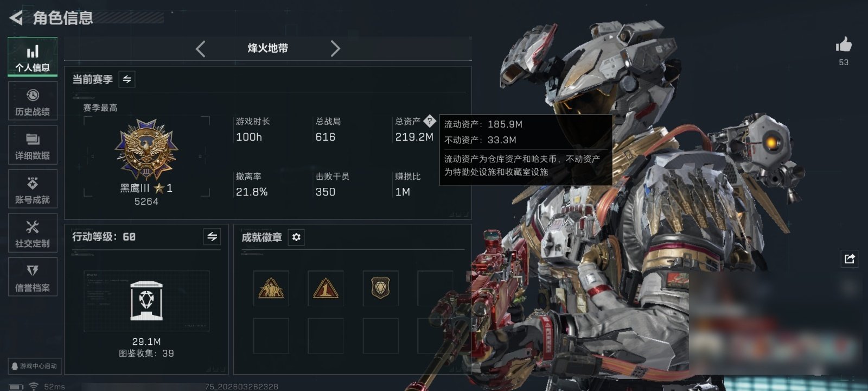Open the 社交定制 sidebar option
The width and height of the screenshot is (868, 391).
pyautogui.click(x=33, y=234)
